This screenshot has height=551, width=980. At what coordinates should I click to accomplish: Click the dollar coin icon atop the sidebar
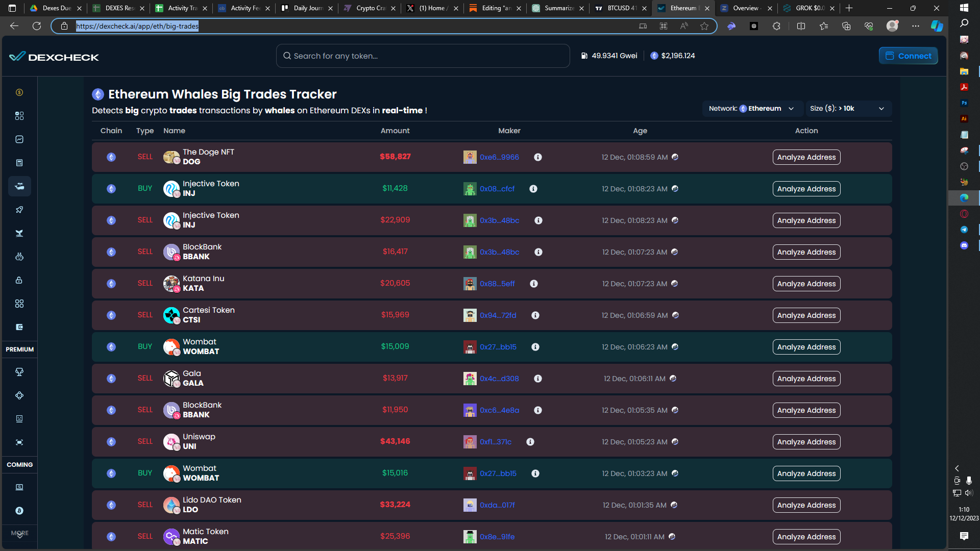pyautogui.click(x=19, y=92)
